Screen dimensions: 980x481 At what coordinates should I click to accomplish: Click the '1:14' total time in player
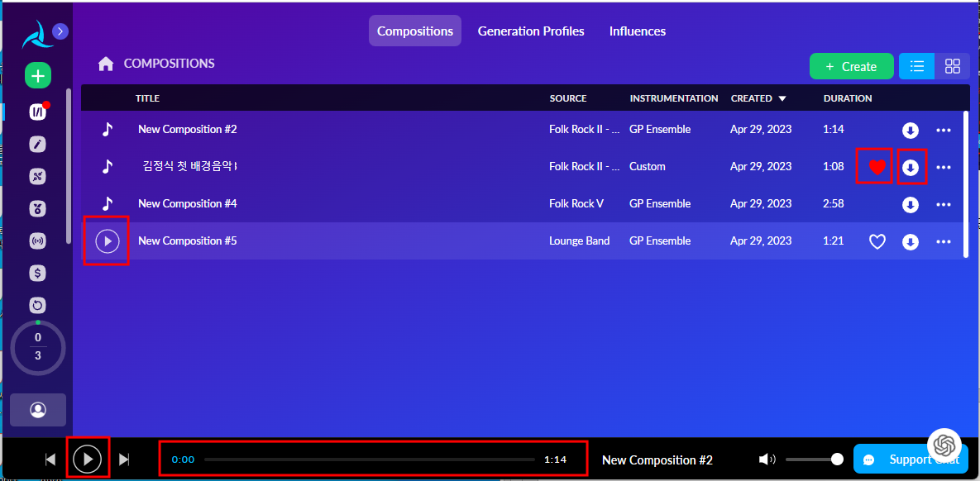tap(555, 460)
